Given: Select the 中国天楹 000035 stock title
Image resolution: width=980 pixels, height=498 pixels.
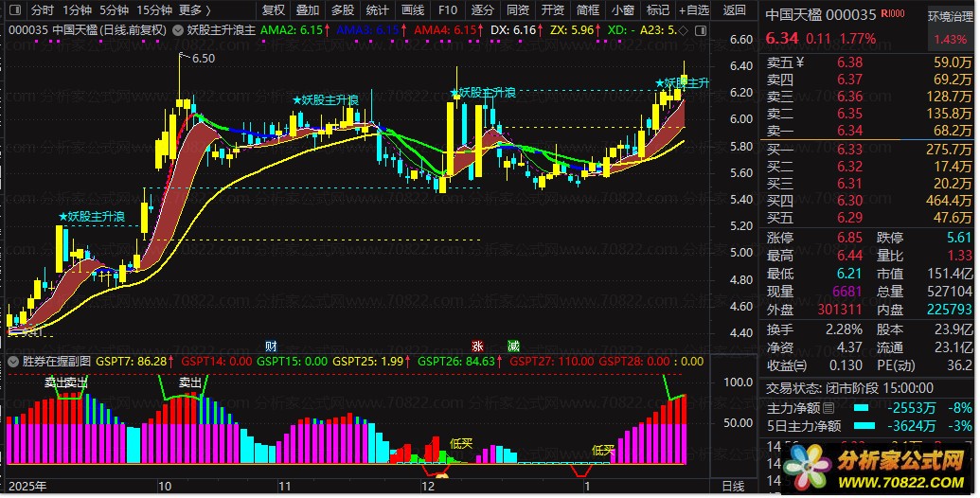Looking at the screenshot, I should 821,14.
